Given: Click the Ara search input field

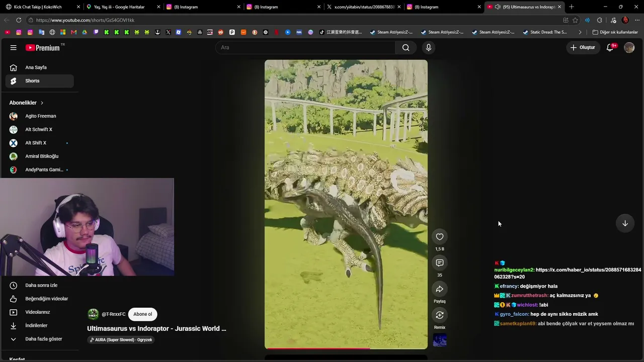Looking at the screenshot, I should (305, 47).
